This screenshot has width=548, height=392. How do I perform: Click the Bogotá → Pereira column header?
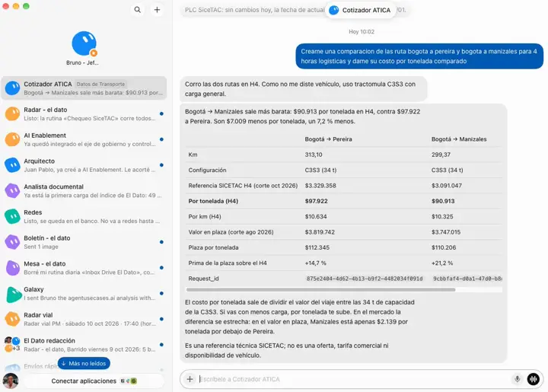click(x=328, y=139)
